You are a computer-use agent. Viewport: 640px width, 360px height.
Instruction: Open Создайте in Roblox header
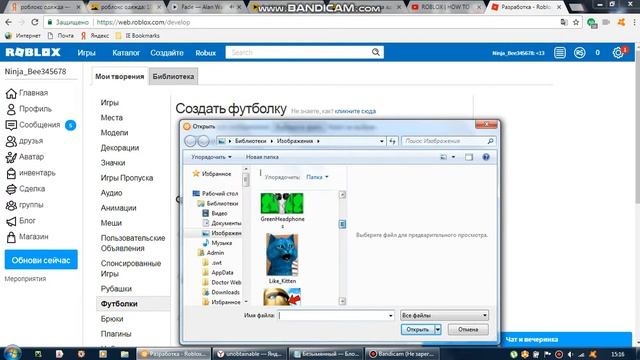pyautogui.click(x=167, y=53)
